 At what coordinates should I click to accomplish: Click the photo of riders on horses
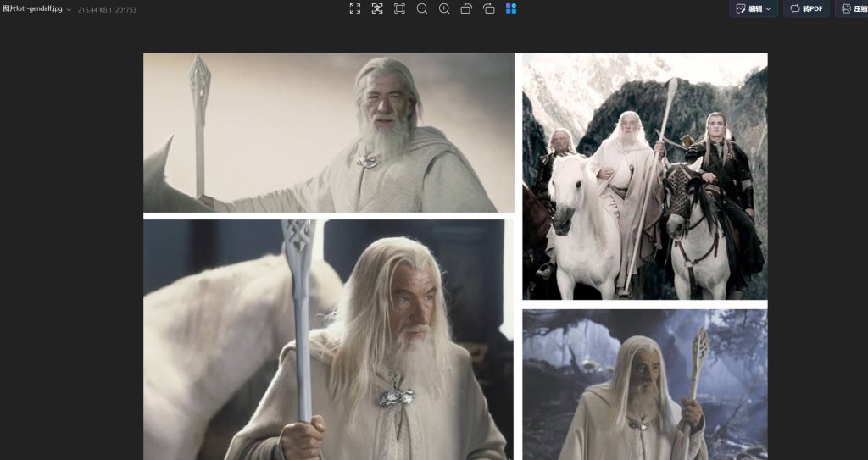pyautogui.click(x=644, y=176)
